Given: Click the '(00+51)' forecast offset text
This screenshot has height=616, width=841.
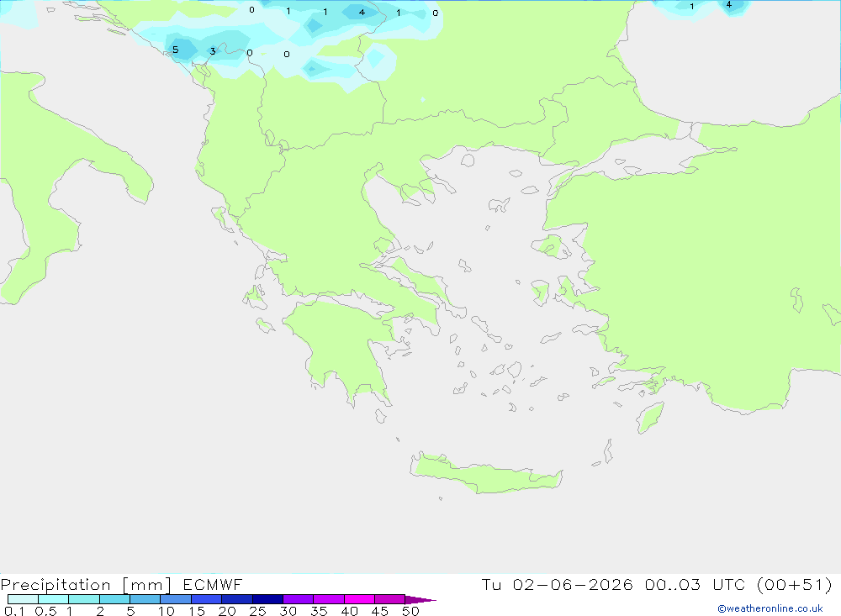Looking at the screenshot, I should tap(795, 585).
